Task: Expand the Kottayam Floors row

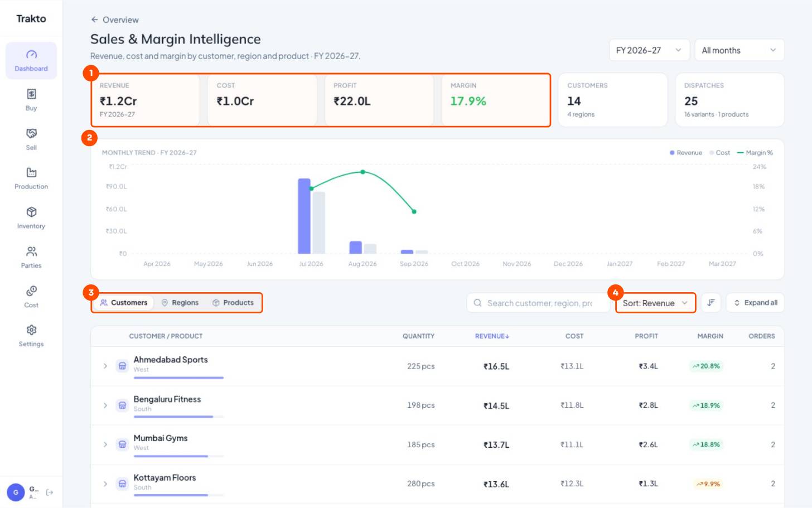Action: [x=105, y=484]
